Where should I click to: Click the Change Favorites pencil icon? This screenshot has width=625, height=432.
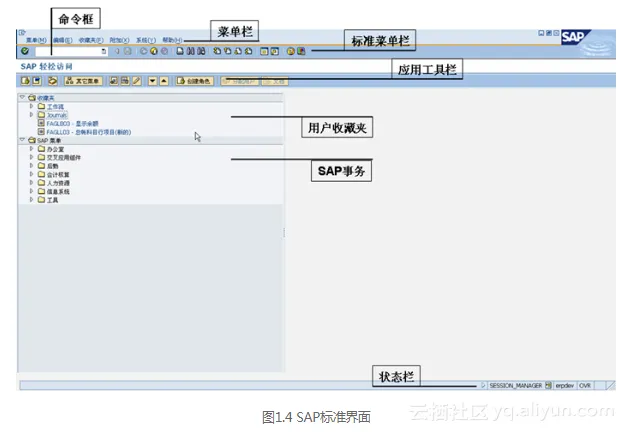[x=136, y=81]
